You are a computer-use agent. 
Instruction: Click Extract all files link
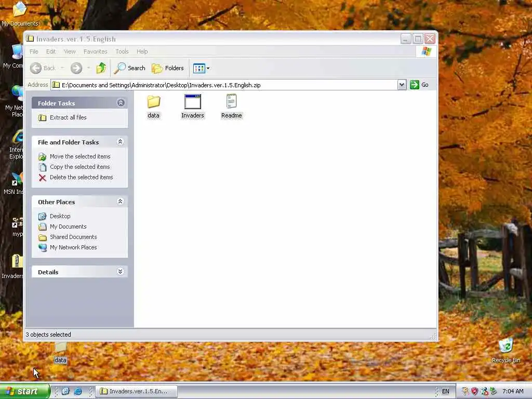click(x=68, y=117)
